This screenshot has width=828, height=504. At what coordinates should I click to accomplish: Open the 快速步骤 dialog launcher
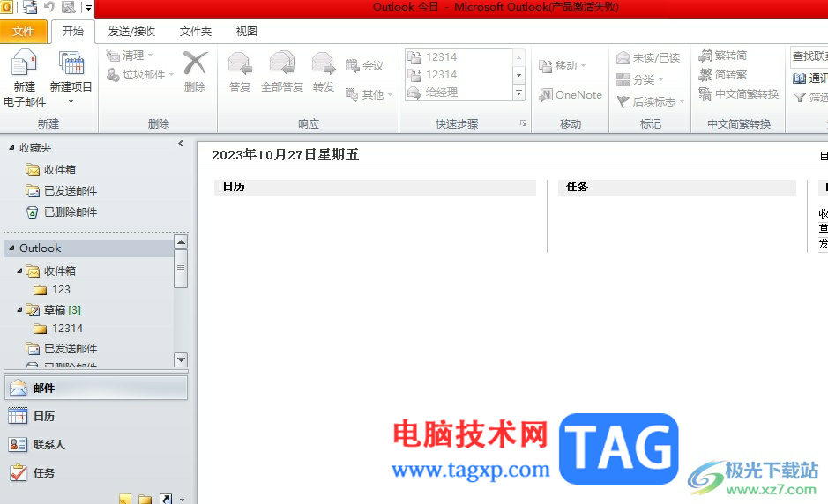coord(523,123)
